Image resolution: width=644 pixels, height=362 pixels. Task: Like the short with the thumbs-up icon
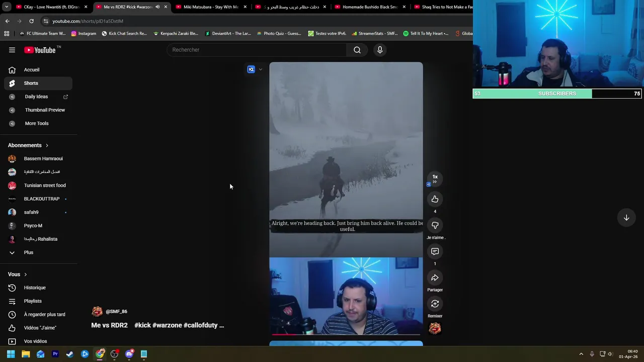click(435, 199)
